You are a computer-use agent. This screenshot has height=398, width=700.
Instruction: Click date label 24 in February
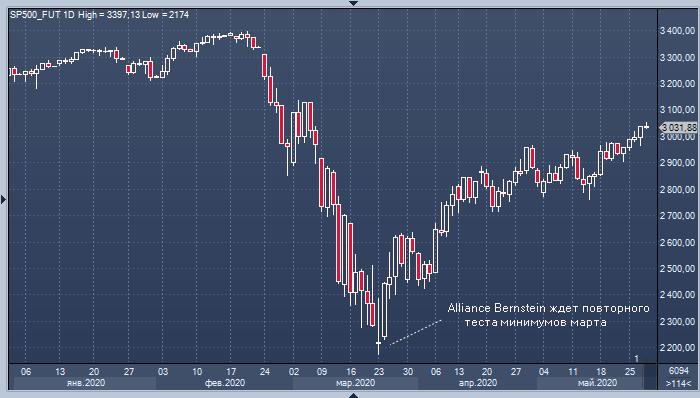265,371
